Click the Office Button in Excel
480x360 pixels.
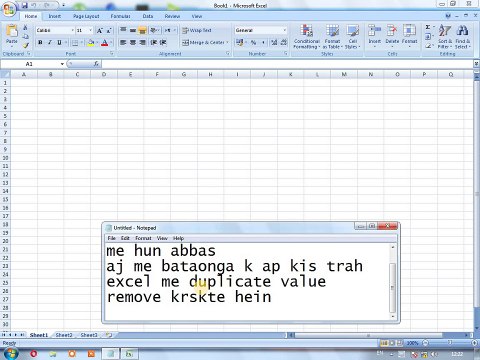click(9, 9)
